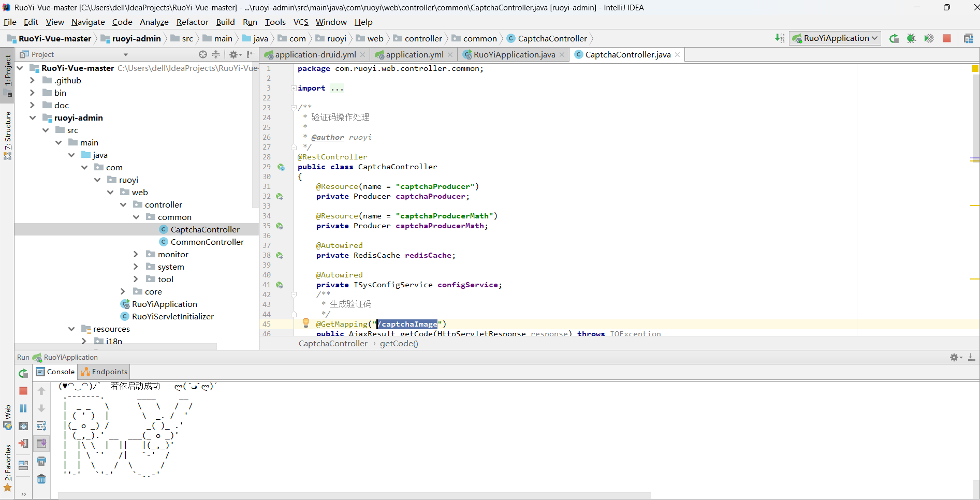This screenshot has width=980, height=500.
Task: Rerun RuoYiApplication from the top toolbar
Action: click(x=894, y=38)
